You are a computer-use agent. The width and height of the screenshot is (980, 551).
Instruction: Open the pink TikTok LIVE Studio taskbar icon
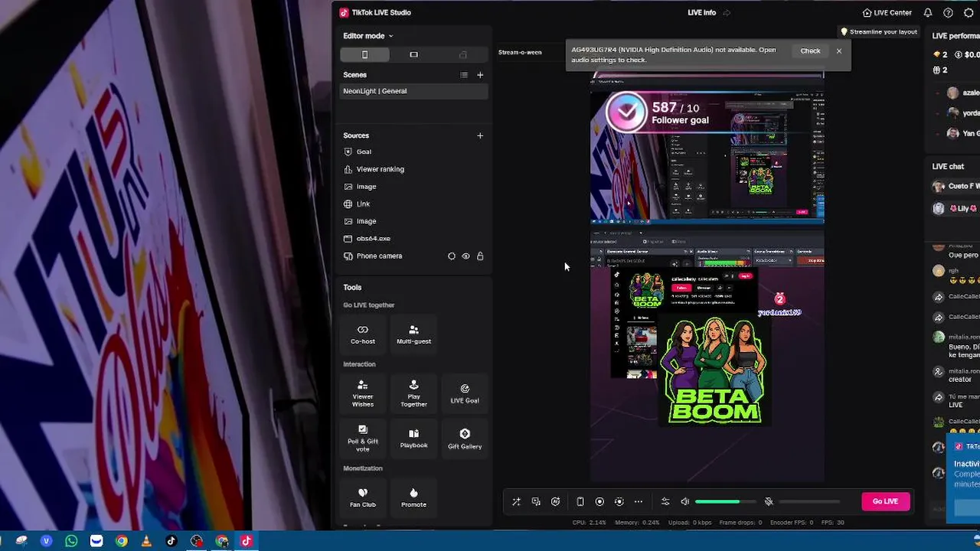point(246,541)
